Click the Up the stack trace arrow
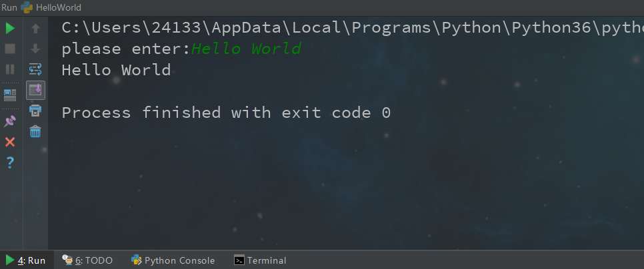Image resolution: width=644 pixels, height=269 pixels. (35, 29)
